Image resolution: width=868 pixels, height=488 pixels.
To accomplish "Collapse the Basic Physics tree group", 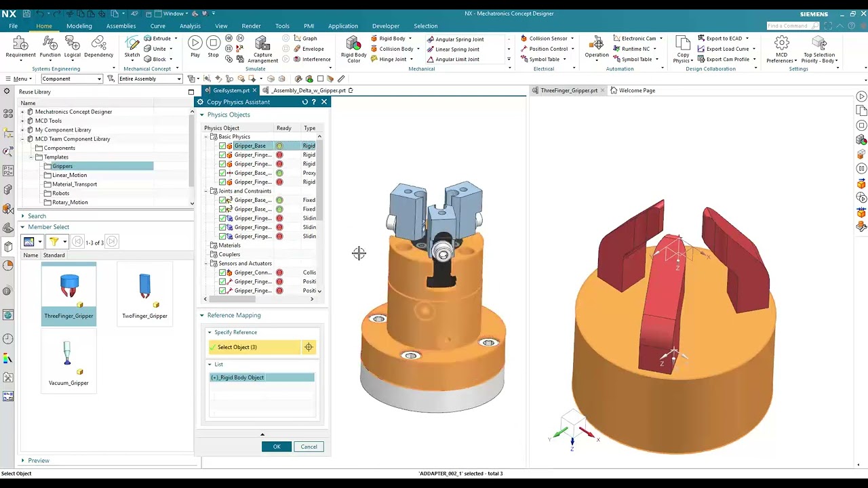I will (x=207, y=137).
